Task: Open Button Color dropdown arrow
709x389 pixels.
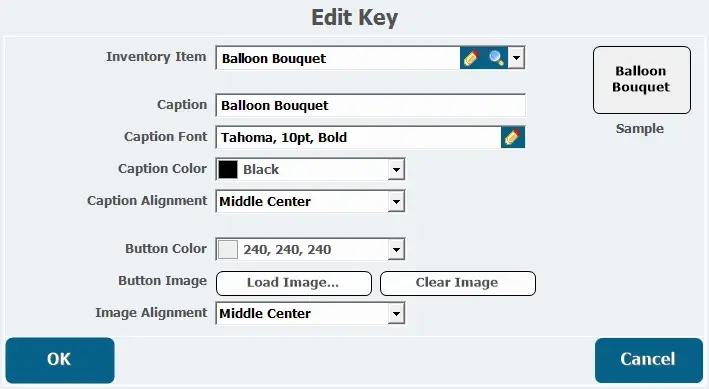Action: click(396, 249)
